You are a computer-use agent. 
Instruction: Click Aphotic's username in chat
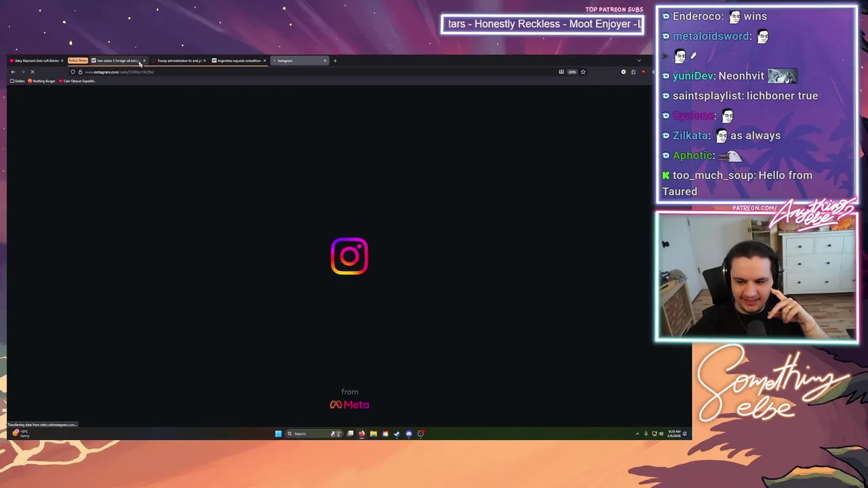(693, 155)
